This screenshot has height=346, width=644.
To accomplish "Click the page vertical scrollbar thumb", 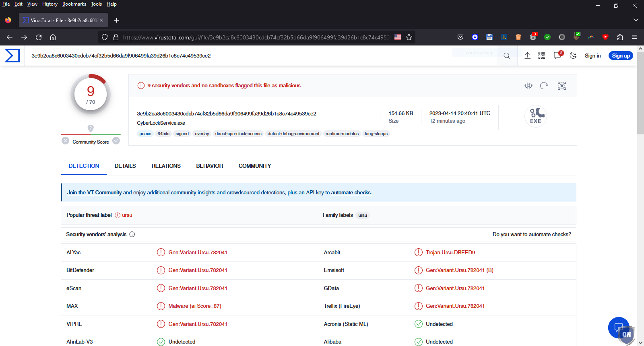I will tap(640, 93).
